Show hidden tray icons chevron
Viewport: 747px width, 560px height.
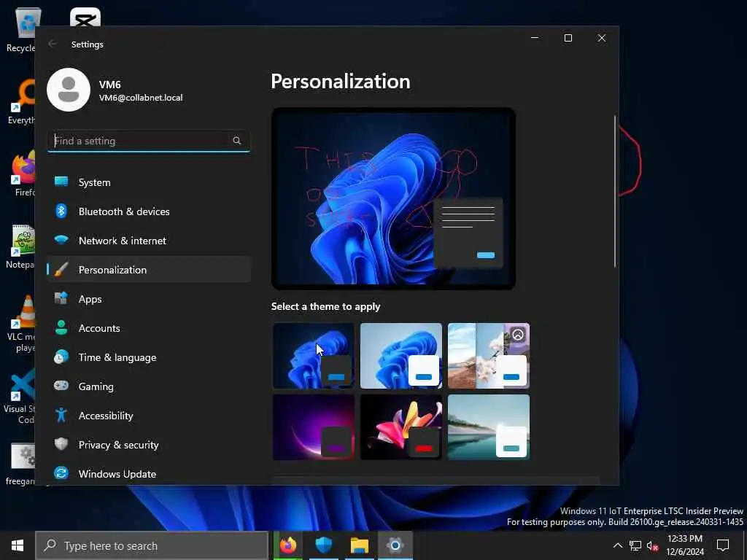point(617,545)
